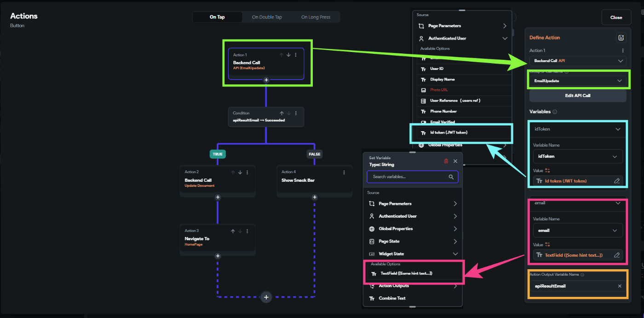Open Action 2 kebab menu

(247, 172)
